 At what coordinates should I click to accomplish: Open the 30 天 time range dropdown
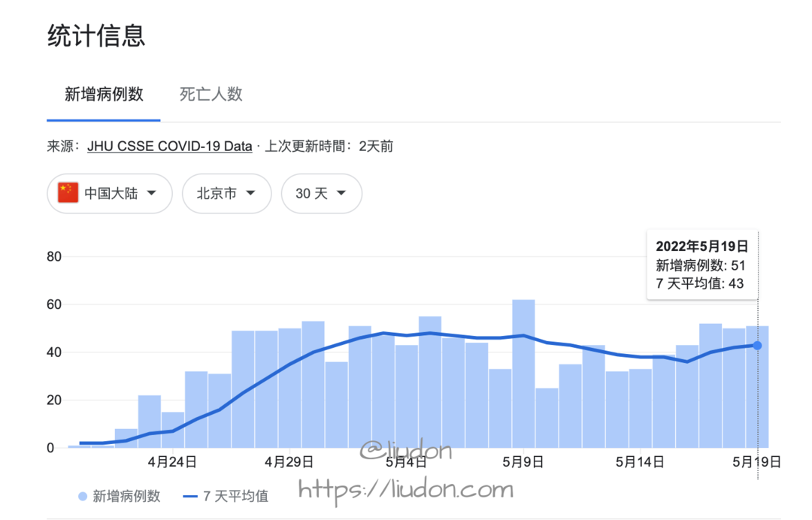click(x=322, y=194)
